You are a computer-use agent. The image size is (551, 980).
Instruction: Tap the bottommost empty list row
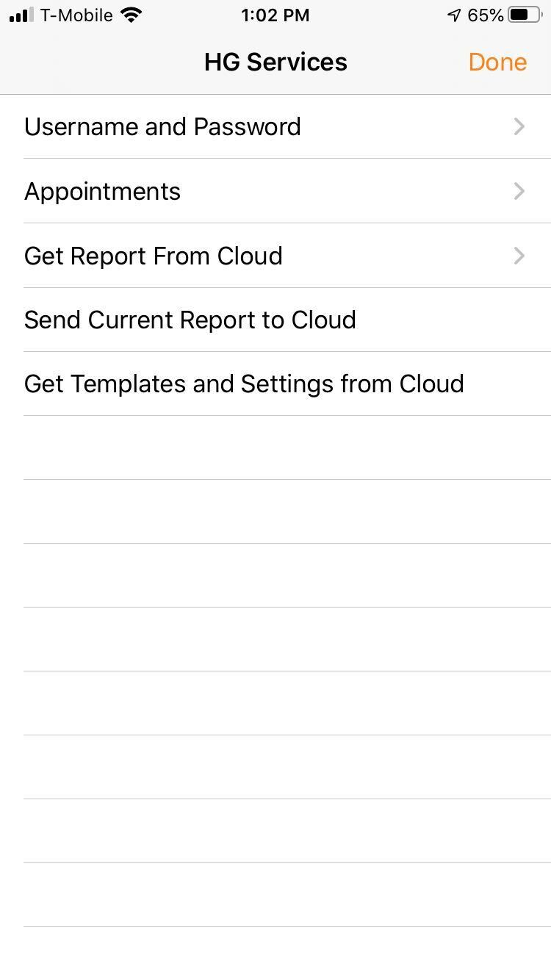[x=275, y=954]
